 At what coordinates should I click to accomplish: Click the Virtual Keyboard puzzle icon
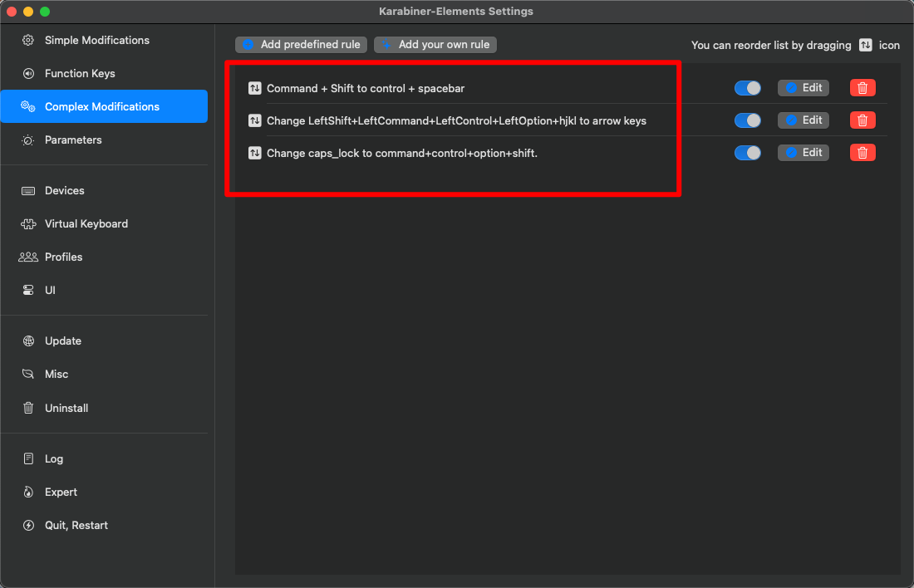pos(28,223)
